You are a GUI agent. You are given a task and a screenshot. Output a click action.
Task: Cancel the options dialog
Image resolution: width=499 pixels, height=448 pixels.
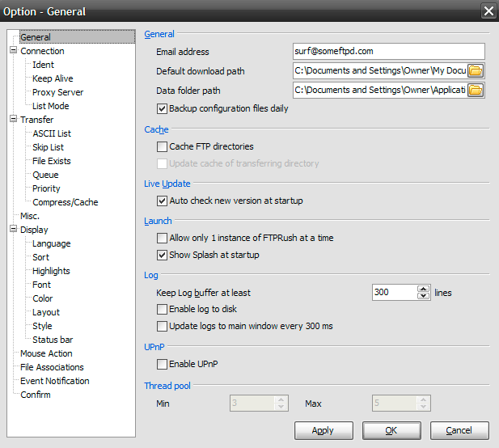tap(459, 430)
